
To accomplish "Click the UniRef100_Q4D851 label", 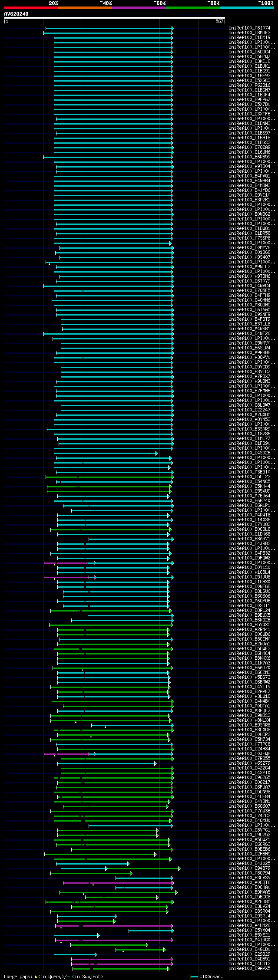I will click(249, 959).
